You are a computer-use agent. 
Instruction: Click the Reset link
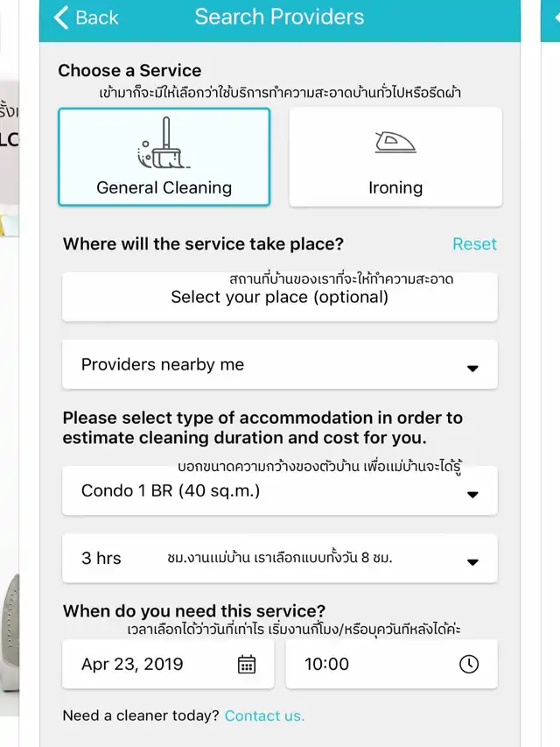click(474, 244)
